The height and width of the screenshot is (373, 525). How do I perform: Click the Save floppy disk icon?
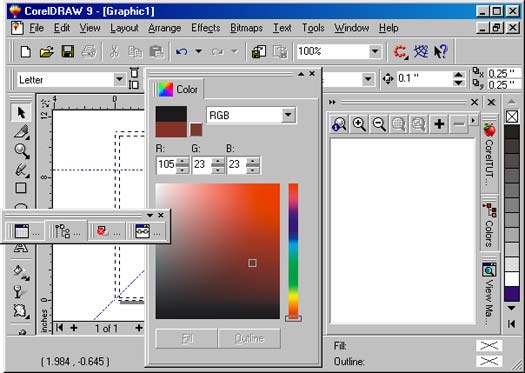pos(68,52)
